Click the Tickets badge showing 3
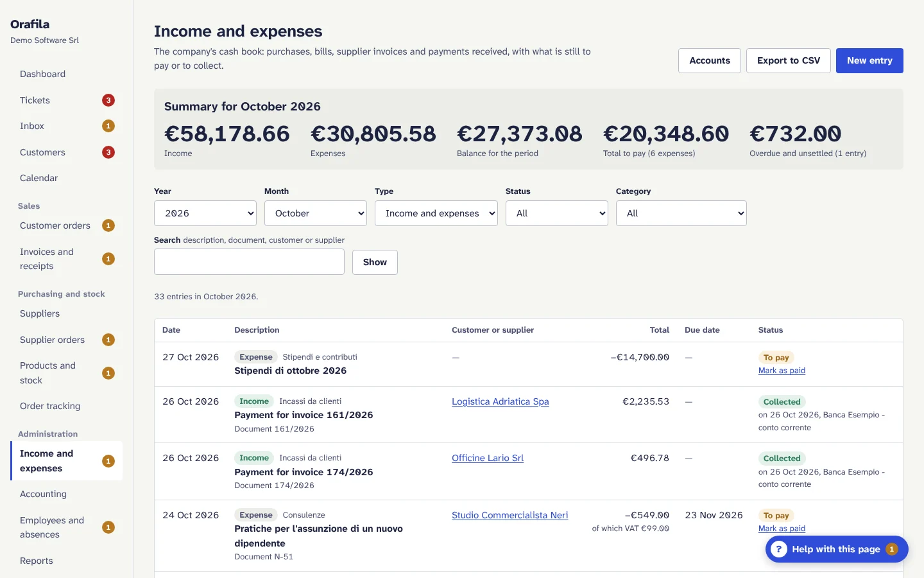 tap(108, 100)
